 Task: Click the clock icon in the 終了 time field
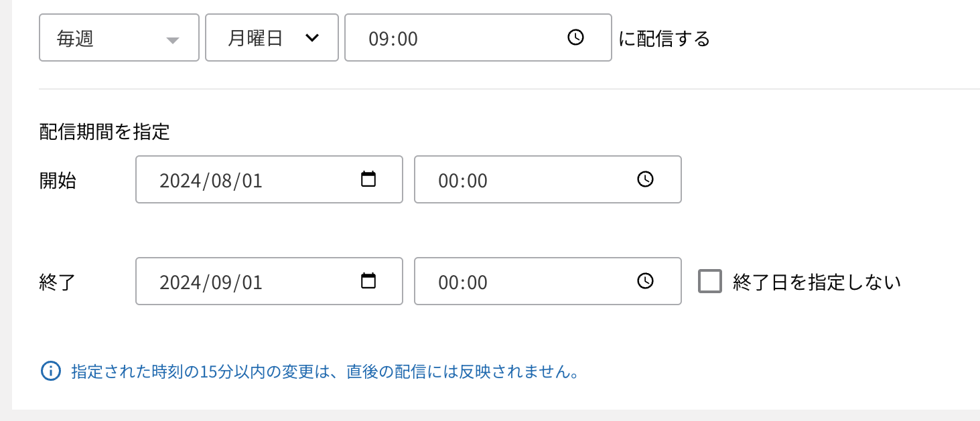click(x=645, y=281)
